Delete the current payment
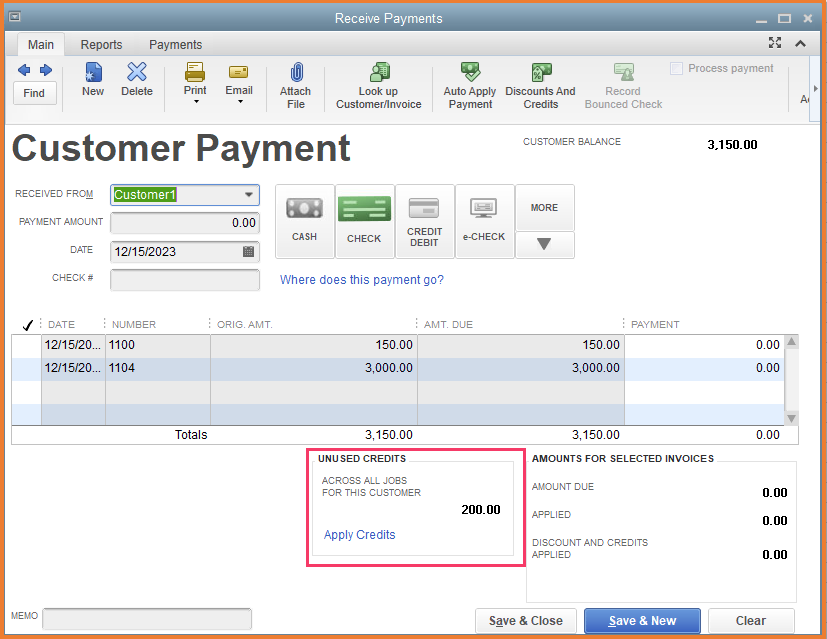Image resolution: width=827 pixels, height=639 pixels. [137, 79]
